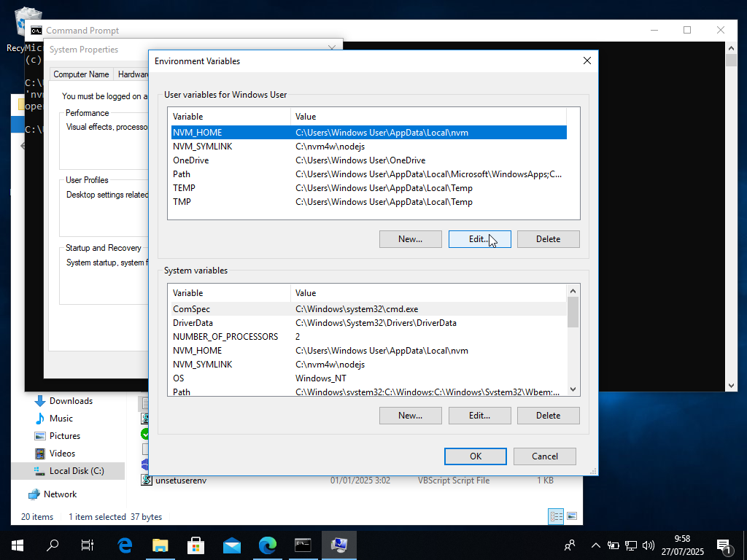Click the Windows Start button

17,545
